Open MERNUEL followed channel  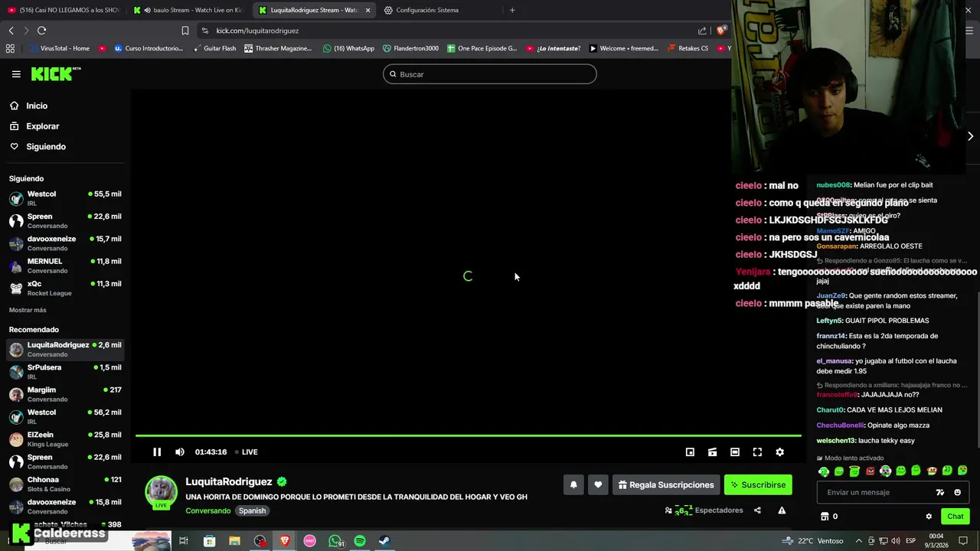coord(65,266)
